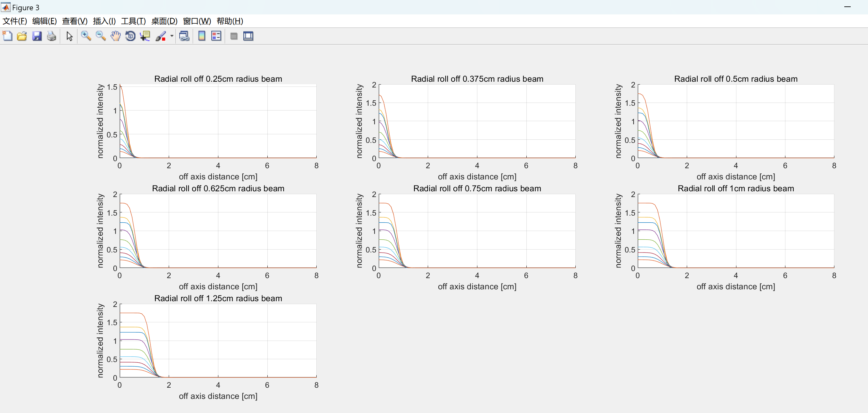
Task: Toggle Edit Plot arrow mode
Action: click(x=69, y=36)
